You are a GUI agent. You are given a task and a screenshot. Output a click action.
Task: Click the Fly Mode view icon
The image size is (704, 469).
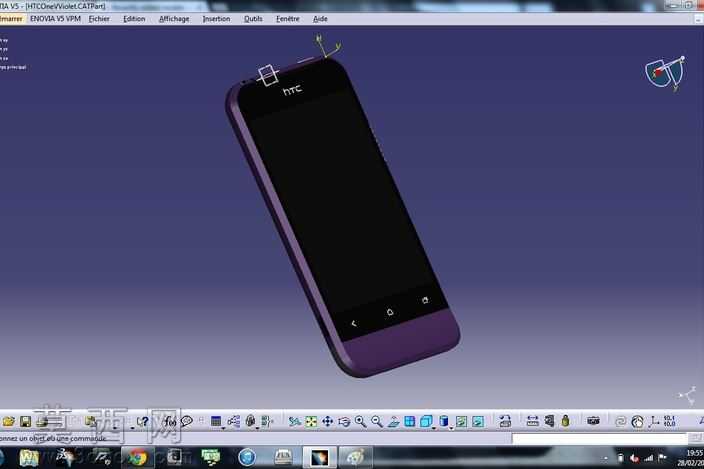(294, 421)
